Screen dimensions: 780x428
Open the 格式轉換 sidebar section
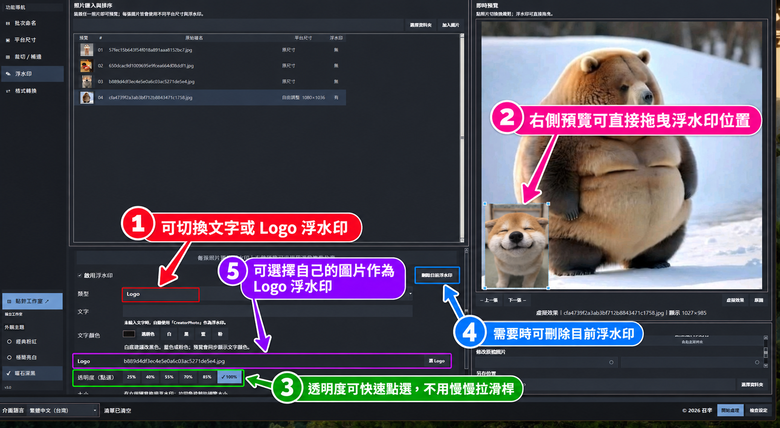click(x=32, y=91)
